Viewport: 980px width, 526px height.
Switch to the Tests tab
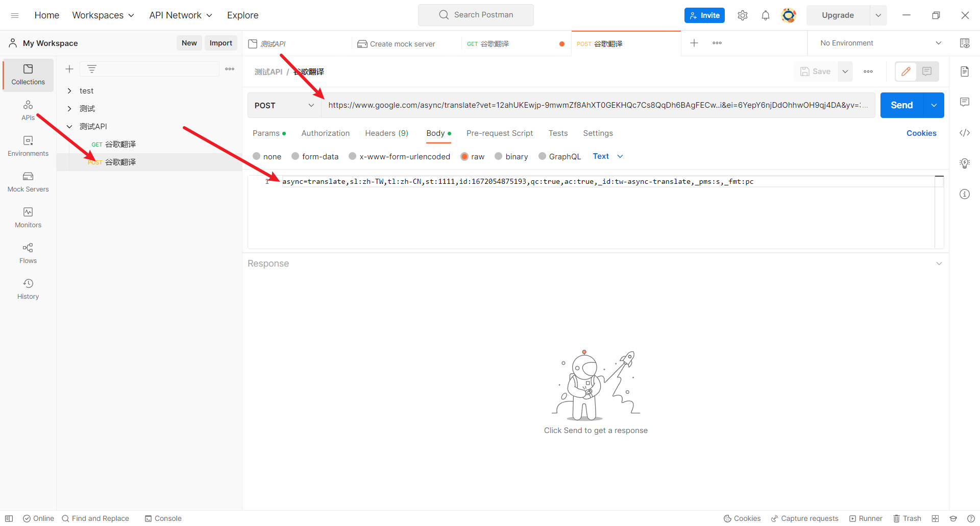tap(558, 133)
